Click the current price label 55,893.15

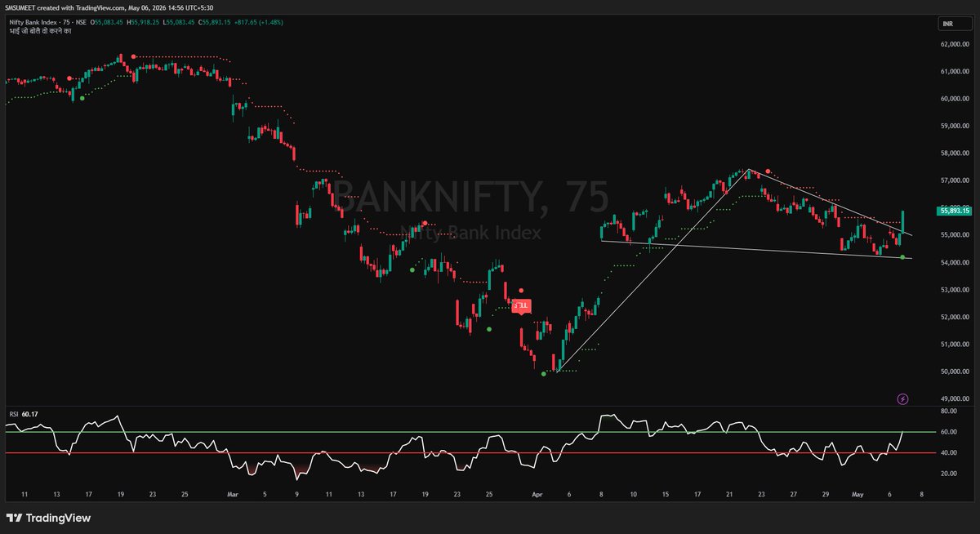coord(955,210)
